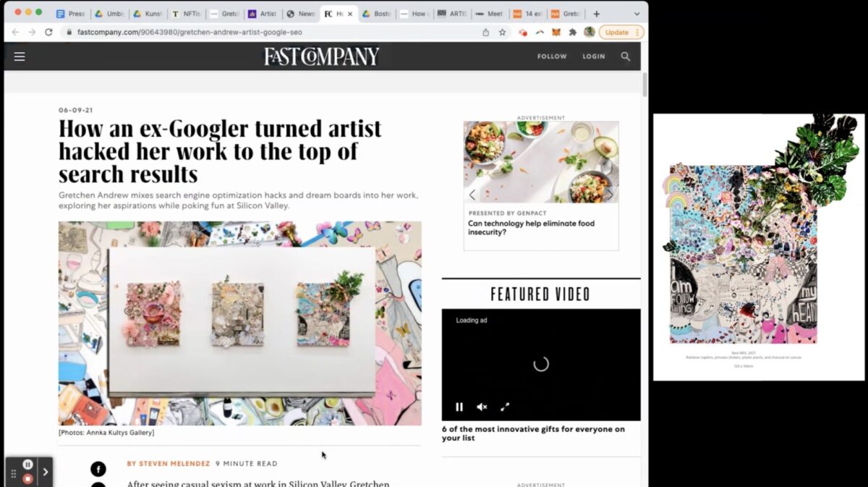
Task: Switch to the Meet tab
Action: [x=490, y=14]
